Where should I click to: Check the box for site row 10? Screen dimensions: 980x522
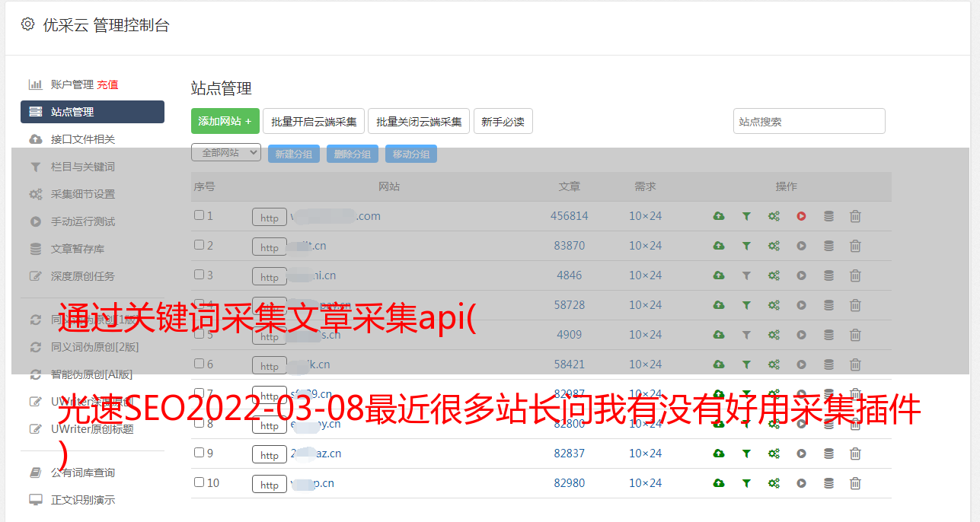pos(199,482)
